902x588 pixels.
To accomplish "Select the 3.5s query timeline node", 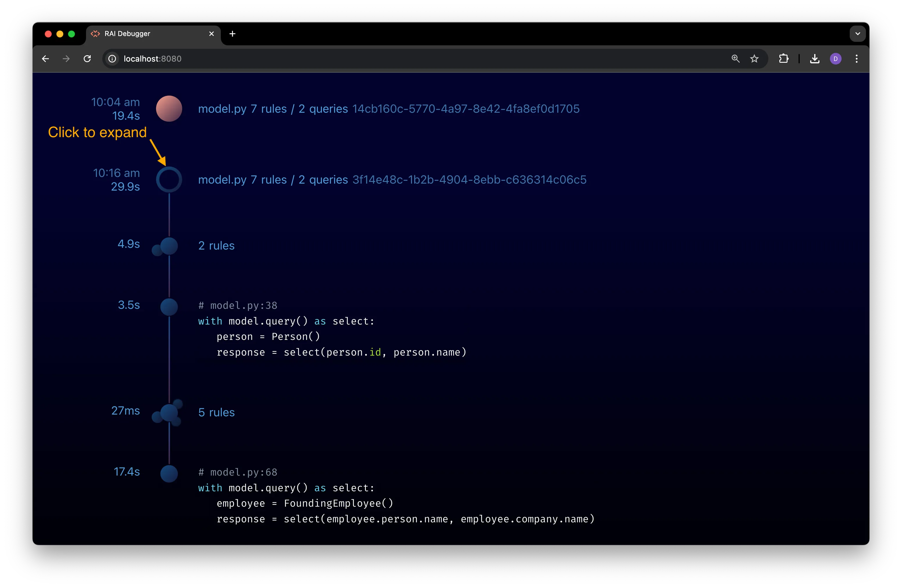I will click(169, 307).
